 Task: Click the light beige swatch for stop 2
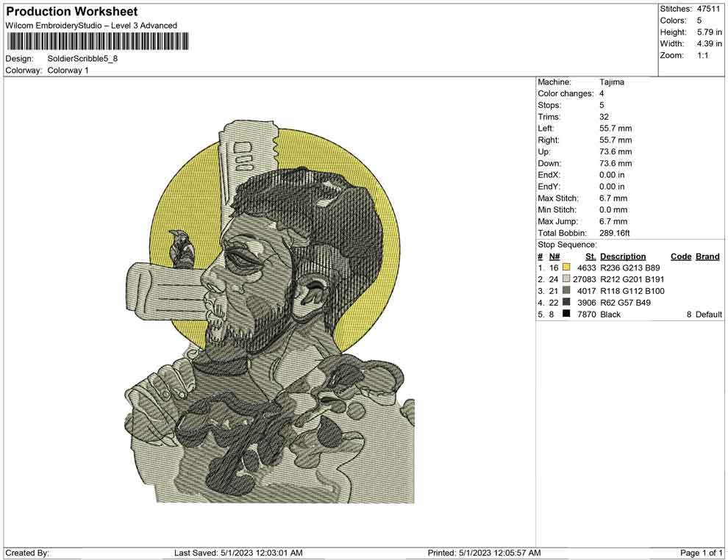[566, 279]
